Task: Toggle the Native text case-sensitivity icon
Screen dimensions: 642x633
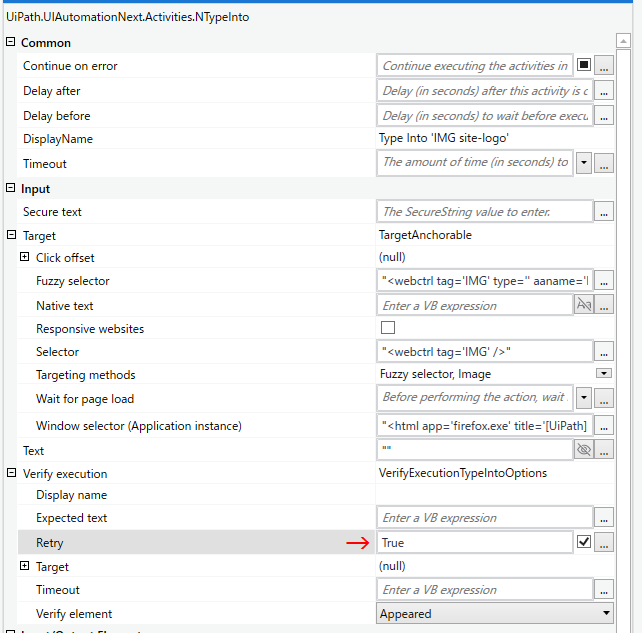Action: (584, 306)
